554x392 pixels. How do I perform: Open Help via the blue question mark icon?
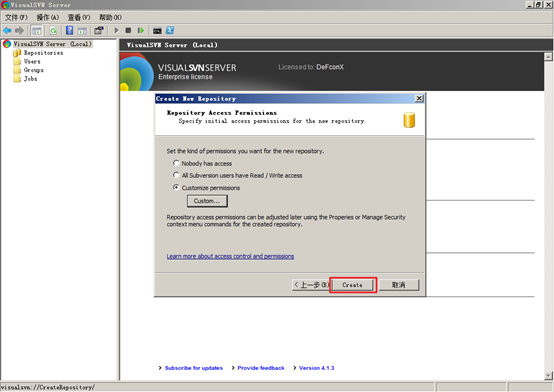tap(70, 30)
